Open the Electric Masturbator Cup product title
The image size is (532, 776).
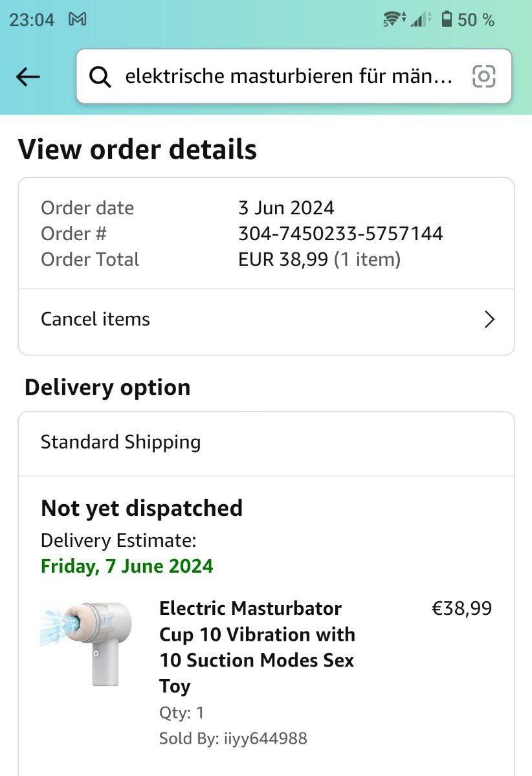click(257, 647)
